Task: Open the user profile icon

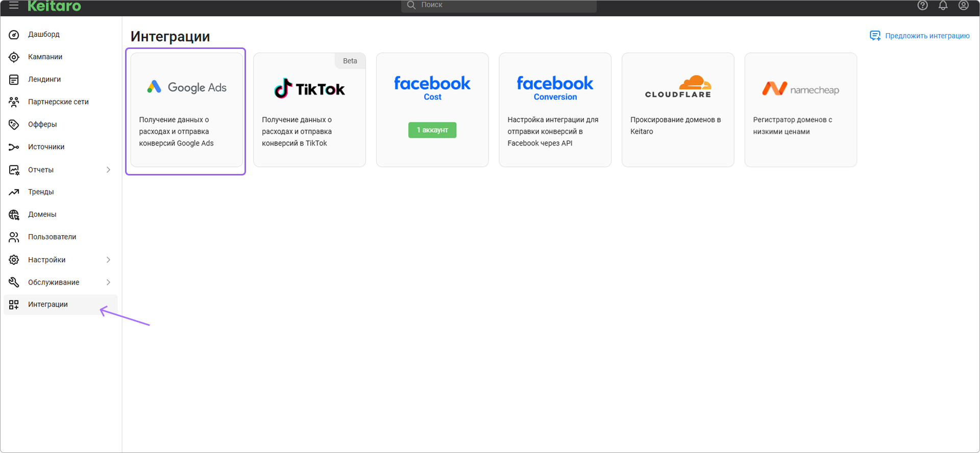Action: (963, 5)
